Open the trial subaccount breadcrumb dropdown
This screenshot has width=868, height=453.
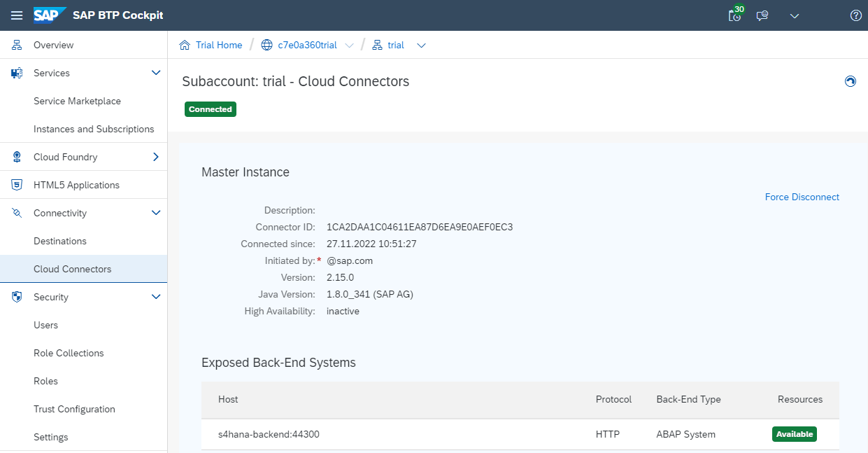click(421, 46)
